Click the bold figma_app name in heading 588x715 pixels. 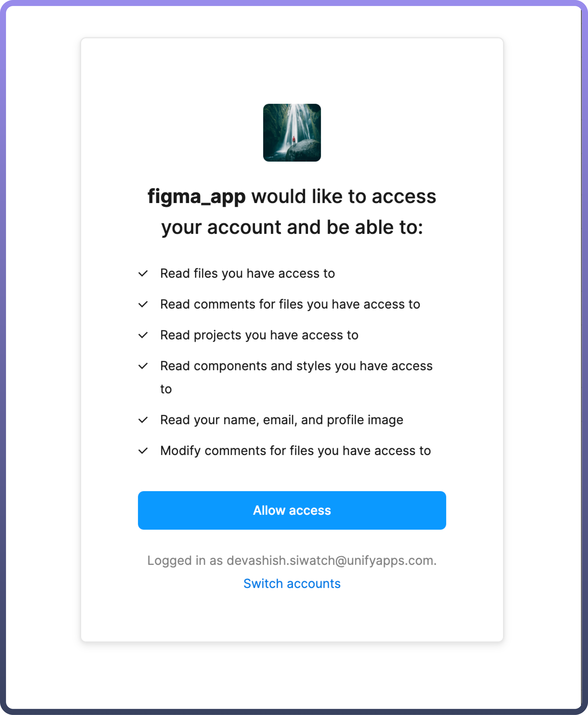point(196,197)
